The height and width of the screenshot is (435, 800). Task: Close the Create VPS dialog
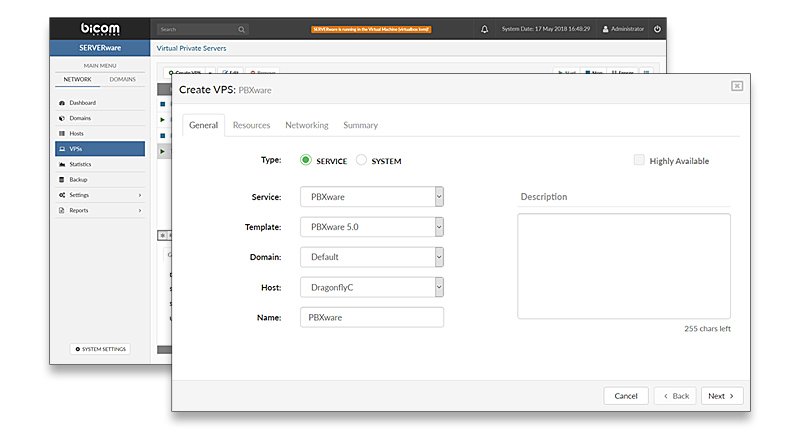(x=737, y=86)
